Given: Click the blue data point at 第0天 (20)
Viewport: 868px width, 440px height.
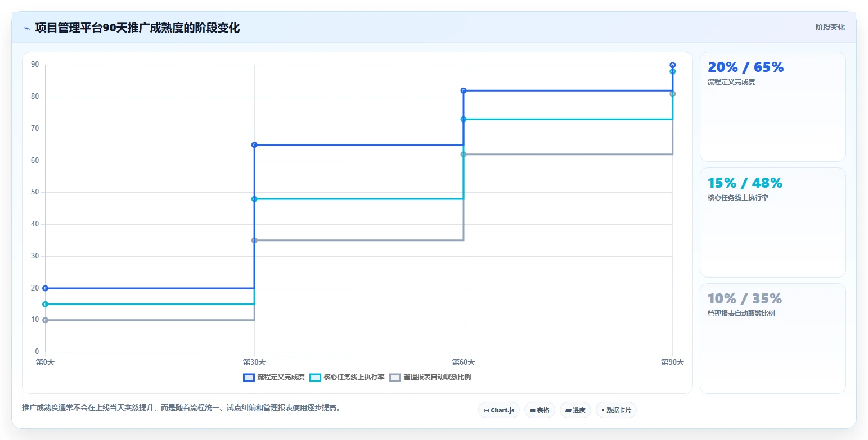Looking at the screenshot, I should point(46,288).
